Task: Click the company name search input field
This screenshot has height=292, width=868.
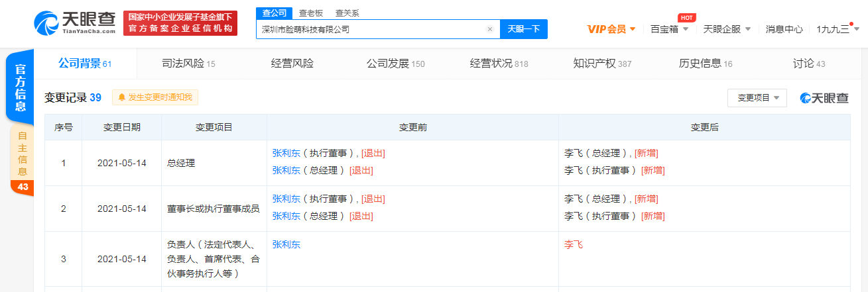Action: point(371,29)
